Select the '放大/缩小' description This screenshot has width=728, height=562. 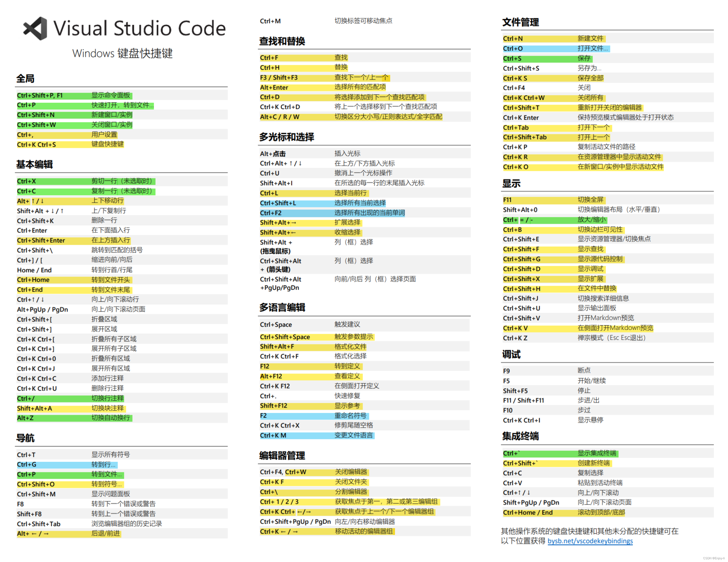[x=592, y=220]
